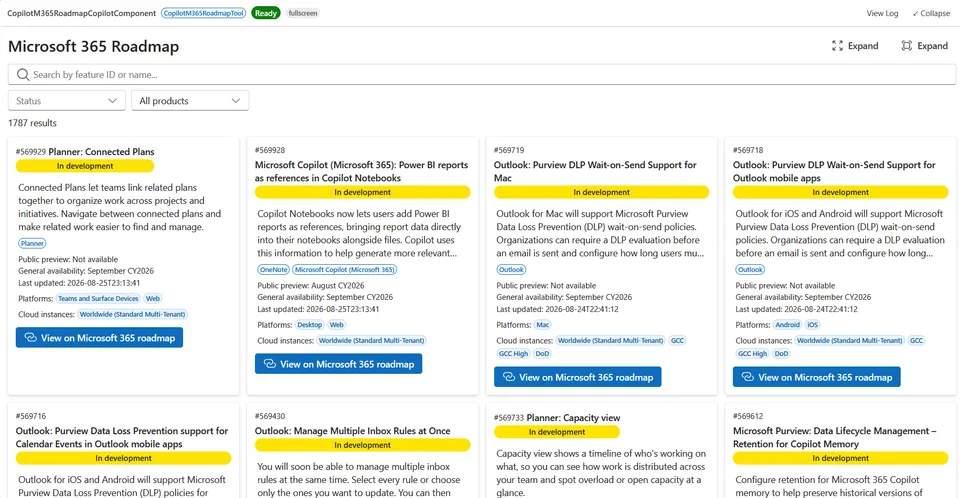This screenshot has width=960, height=498.
Task: Click feature ID #569928
Action: [x=270, y=150]
